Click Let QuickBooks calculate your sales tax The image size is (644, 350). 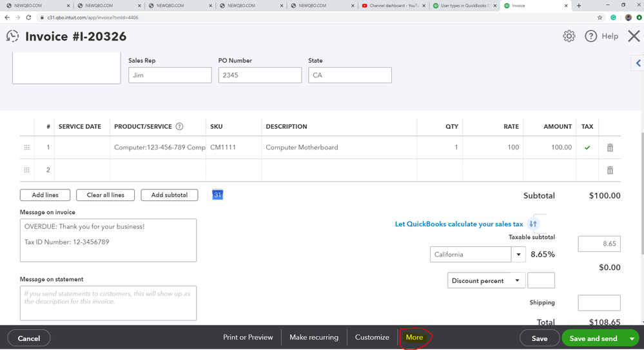coord(459,224)
